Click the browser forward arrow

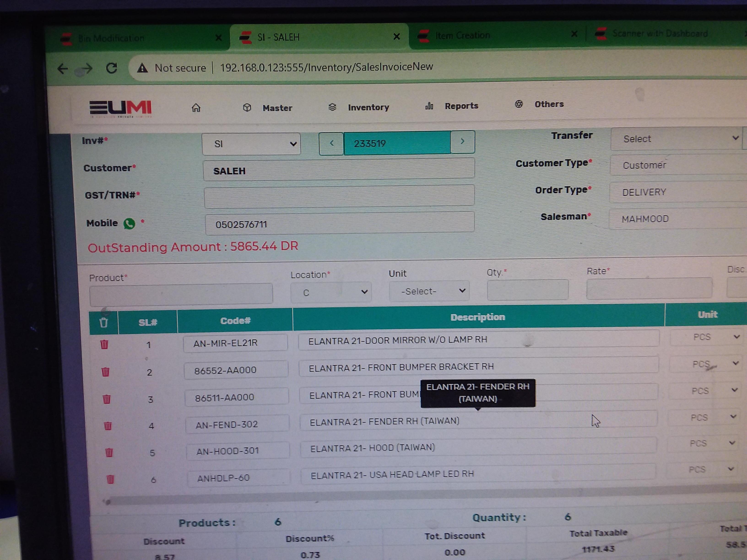pyautogui.click(x=87, y=69)
